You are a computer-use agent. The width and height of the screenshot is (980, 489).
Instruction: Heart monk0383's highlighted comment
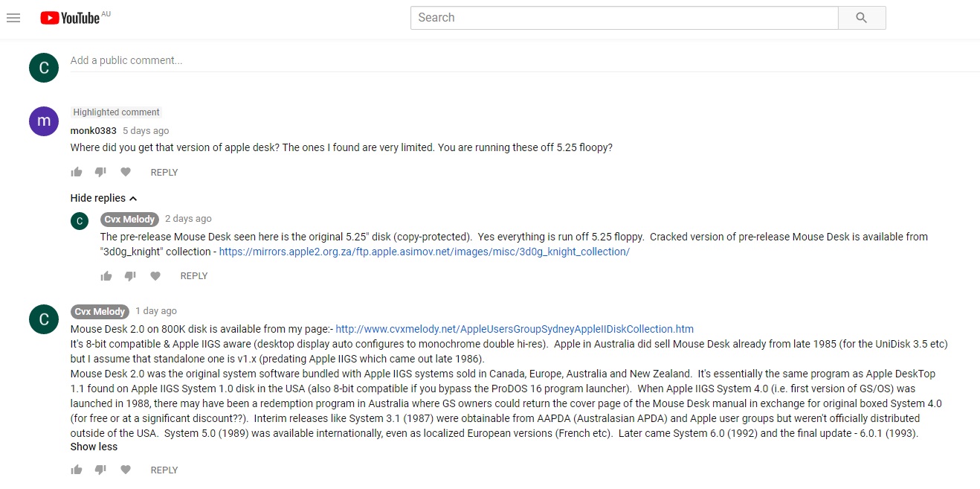pos(126,172)
